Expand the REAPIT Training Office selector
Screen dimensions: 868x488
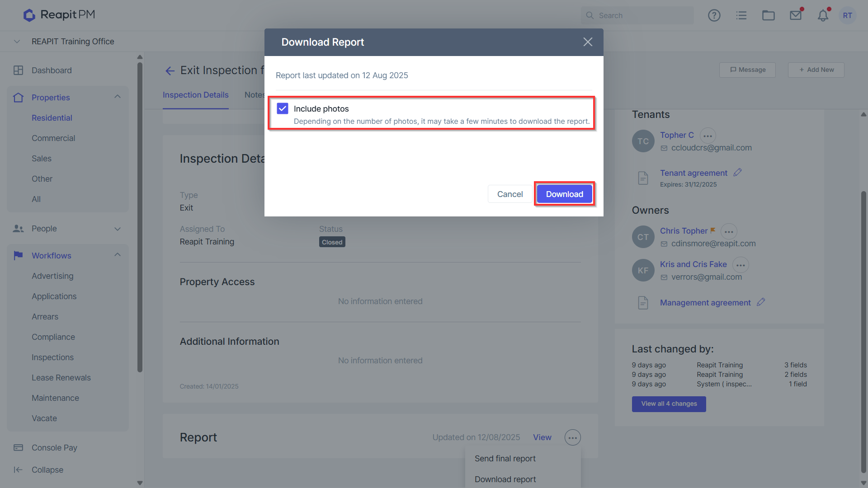coord(17,42)
